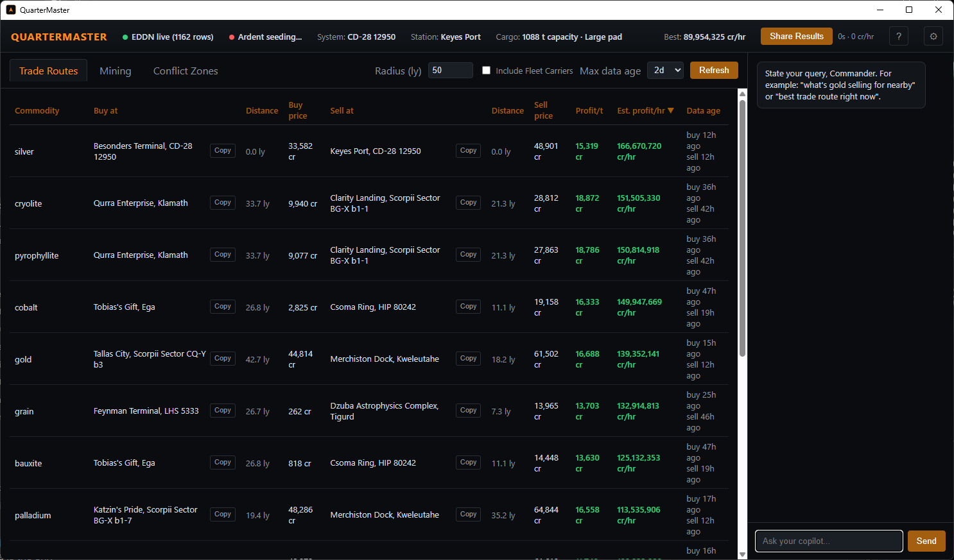The width and height of the screenshot is (954, 560).
Task: Copy Tobias's Gift station in cobalt row
Action: 223,307
